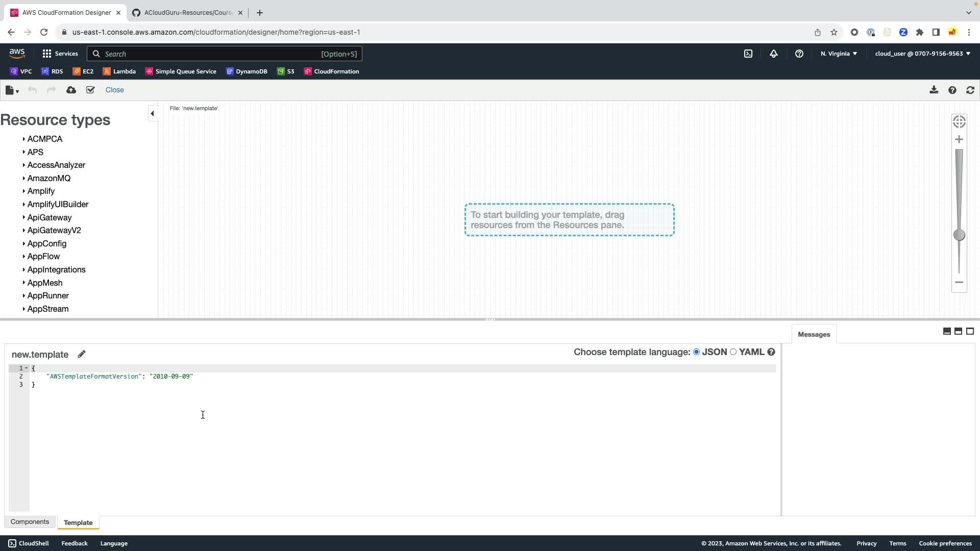Select YAML as template language
The height and width of the screenshot is (551, 980).
click(x=733, y=352)
